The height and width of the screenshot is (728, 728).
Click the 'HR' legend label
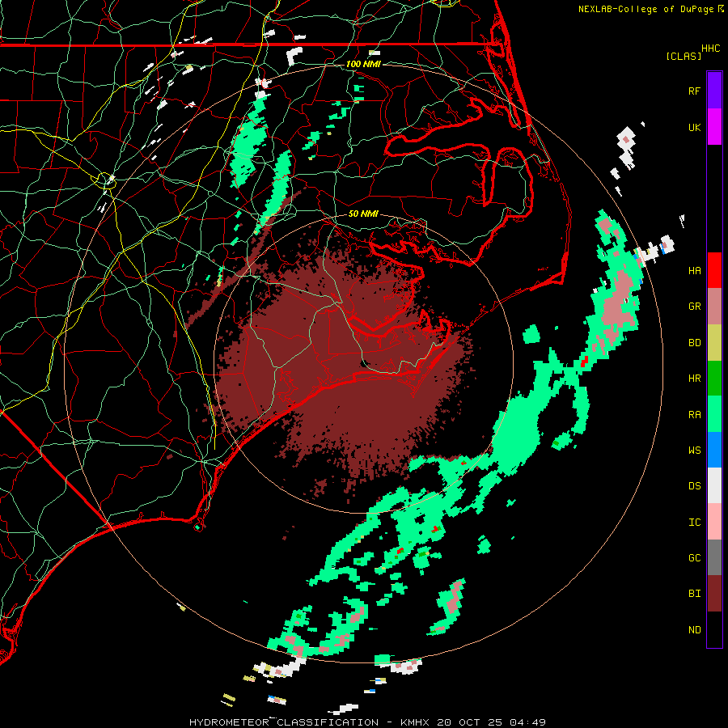[694, 379]
